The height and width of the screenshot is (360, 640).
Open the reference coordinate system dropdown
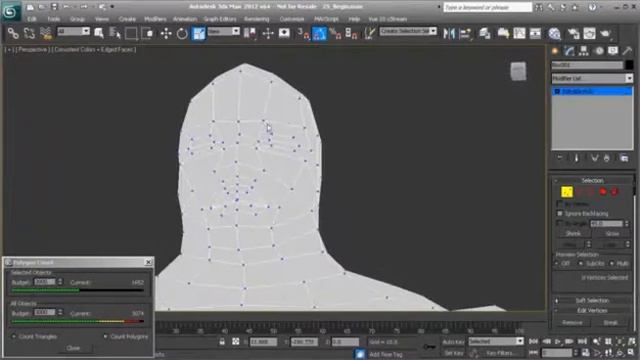(x=223, y=31)
